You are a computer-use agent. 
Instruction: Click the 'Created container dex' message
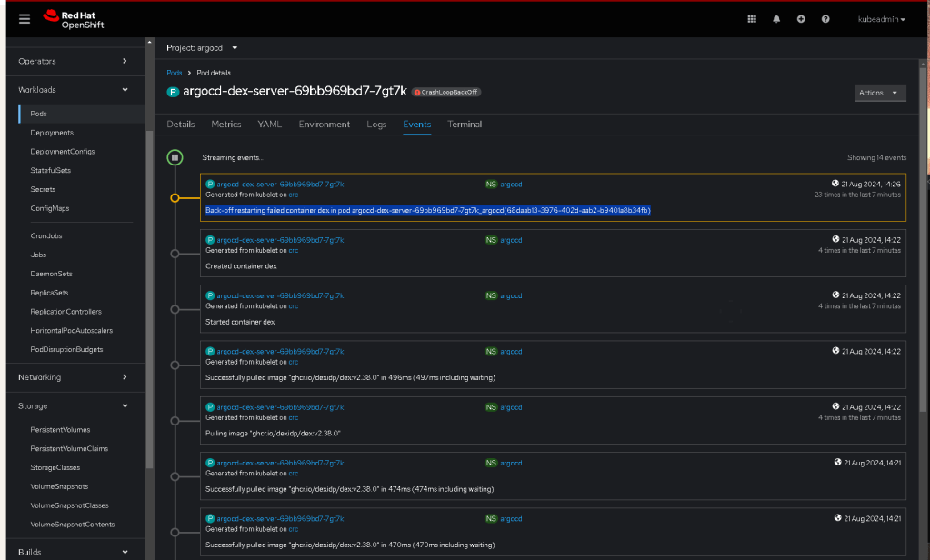click(x=241, y=266)
